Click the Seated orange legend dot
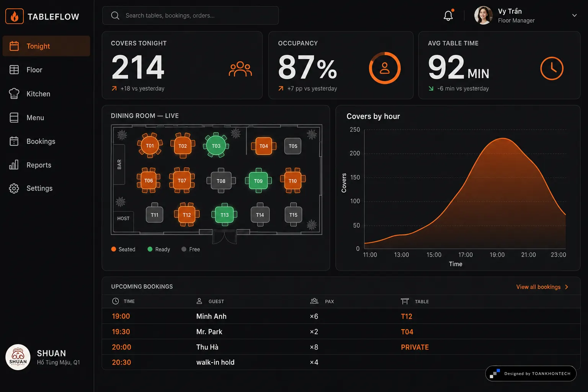 114,249
